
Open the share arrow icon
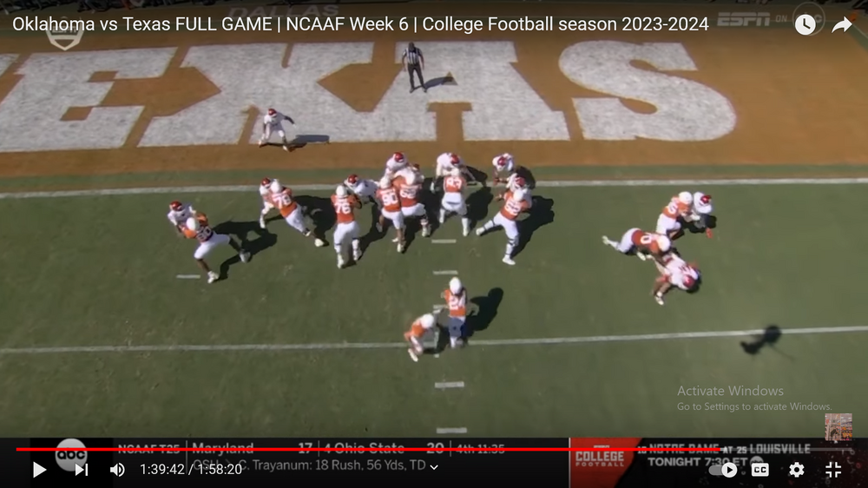[841, 24]
